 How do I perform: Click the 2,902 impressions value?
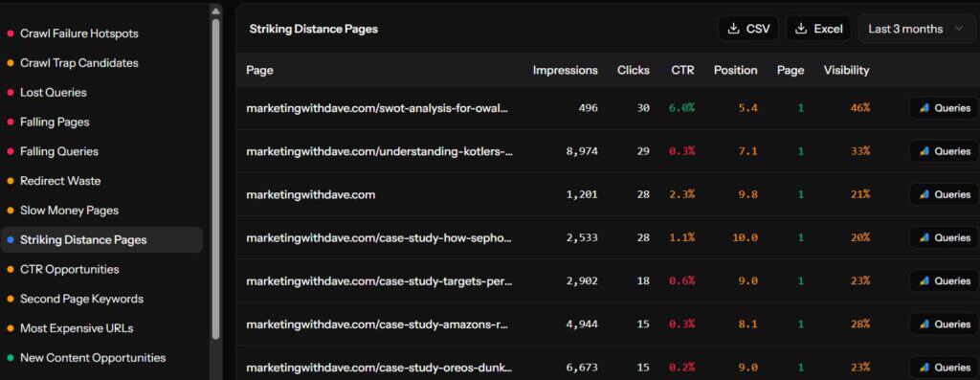click(x=582, y=280)
